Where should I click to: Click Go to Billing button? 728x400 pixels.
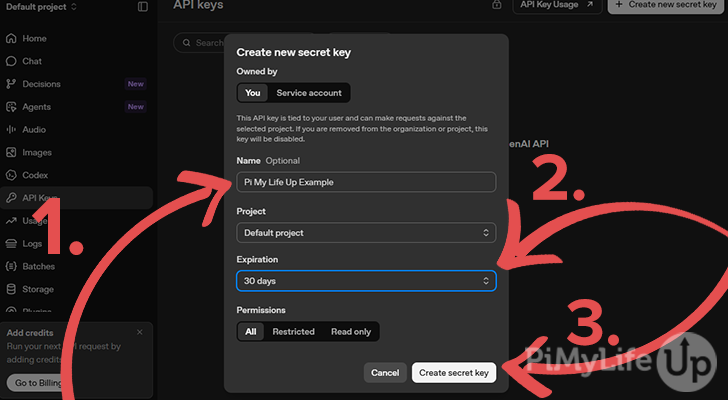click(36, 383)
